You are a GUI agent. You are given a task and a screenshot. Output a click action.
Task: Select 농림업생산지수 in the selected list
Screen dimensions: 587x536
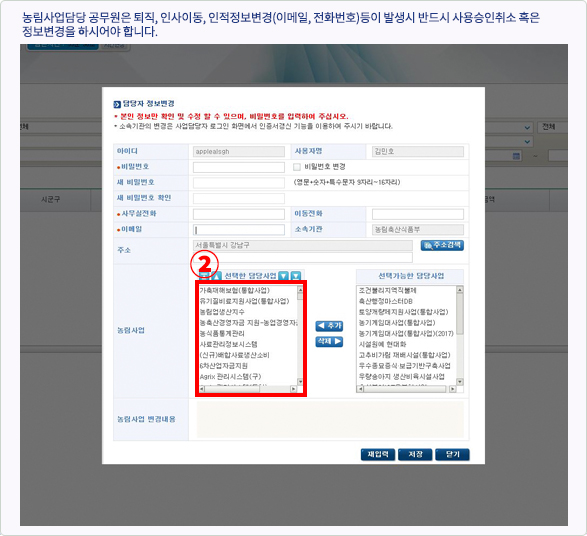(222, 312)
